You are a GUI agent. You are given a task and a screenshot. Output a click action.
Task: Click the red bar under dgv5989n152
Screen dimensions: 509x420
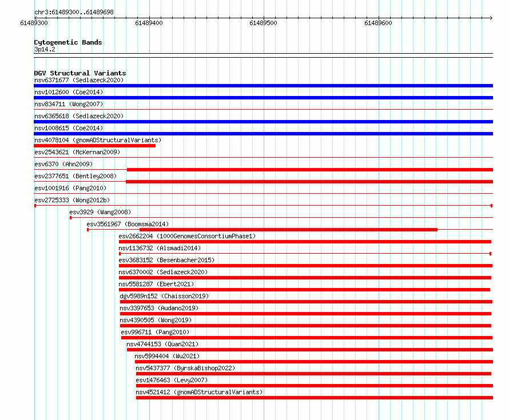(306, 302)
